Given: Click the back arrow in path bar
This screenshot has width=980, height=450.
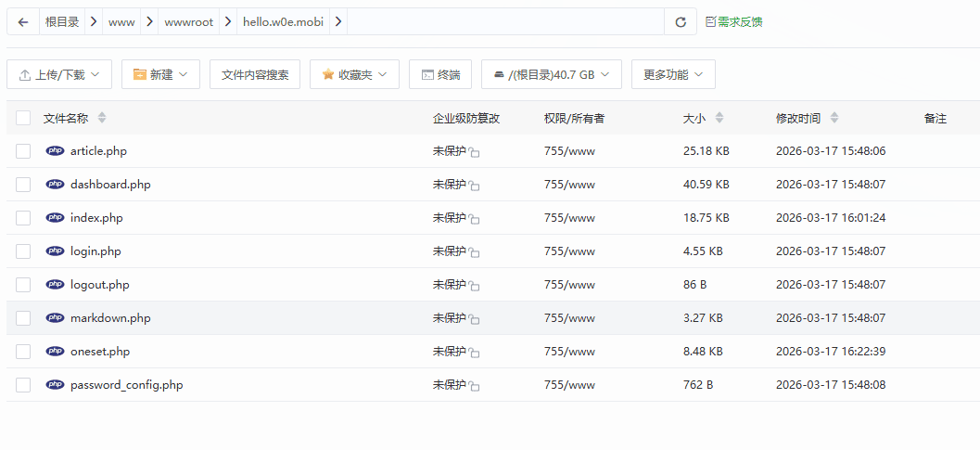Looking at the screenshot, I should point(23,22).
